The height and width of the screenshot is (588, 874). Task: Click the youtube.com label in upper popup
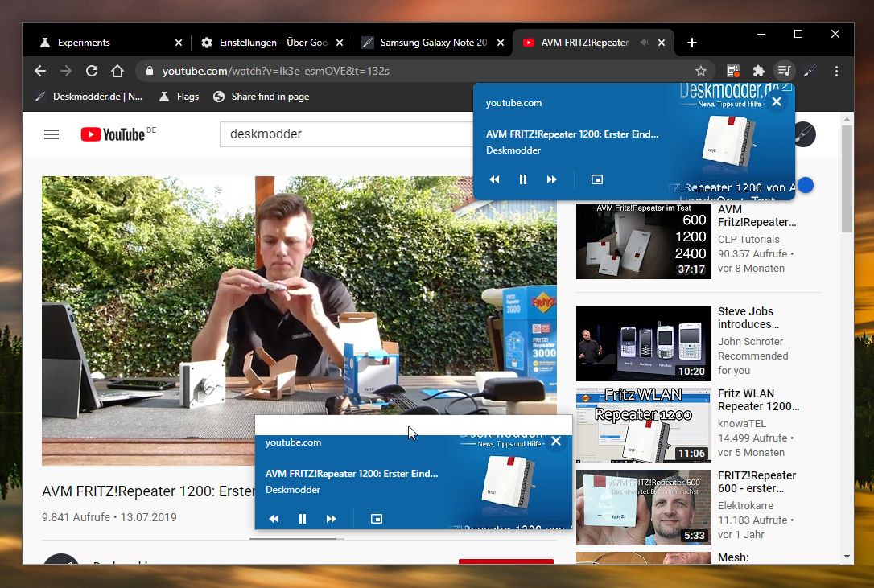(513, 102)
